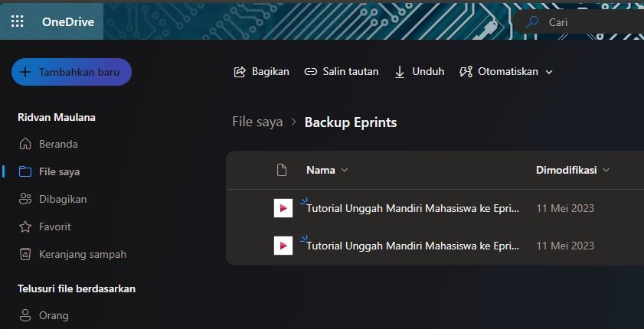Click the search magnifier icon

click(531, 22)
